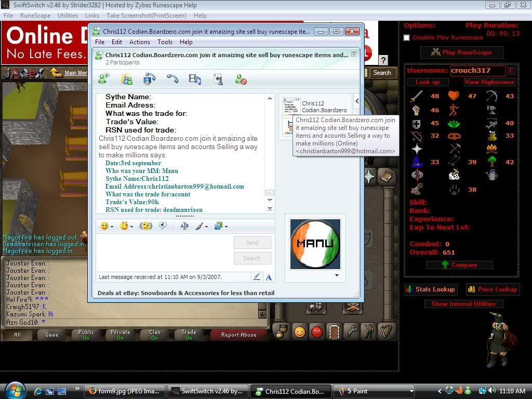Click the Report Abuse button
532x399 pixels.
click(239, 335)
